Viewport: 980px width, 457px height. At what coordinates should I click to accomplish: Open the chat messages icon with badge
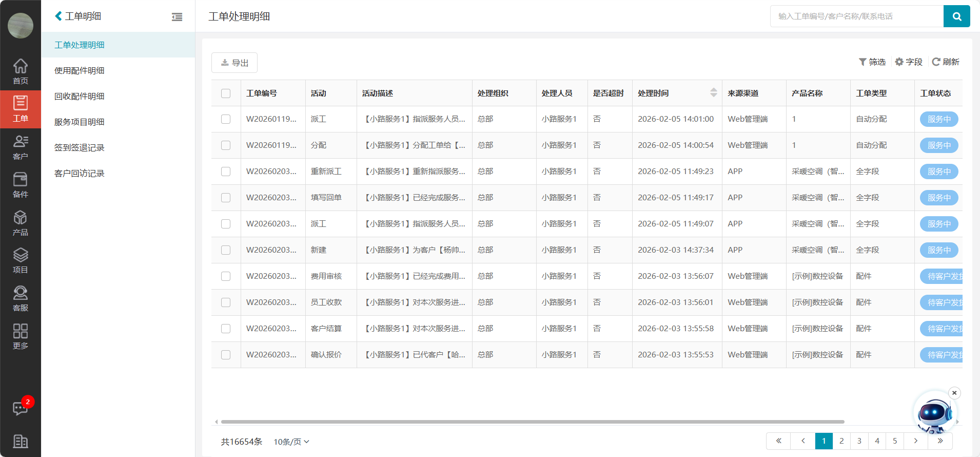coord(21,408)
